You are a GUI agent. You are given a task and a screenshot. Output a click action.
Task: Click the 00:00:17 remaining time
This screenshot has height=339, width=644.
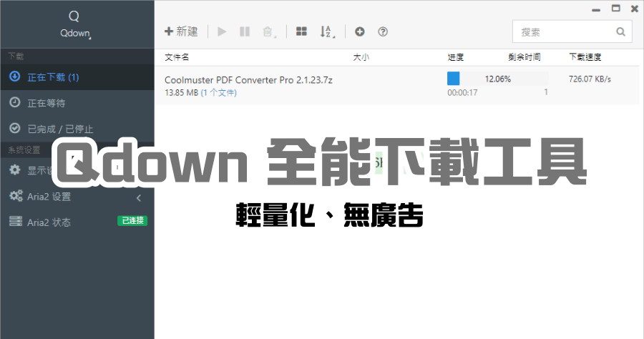pos(462,93)
